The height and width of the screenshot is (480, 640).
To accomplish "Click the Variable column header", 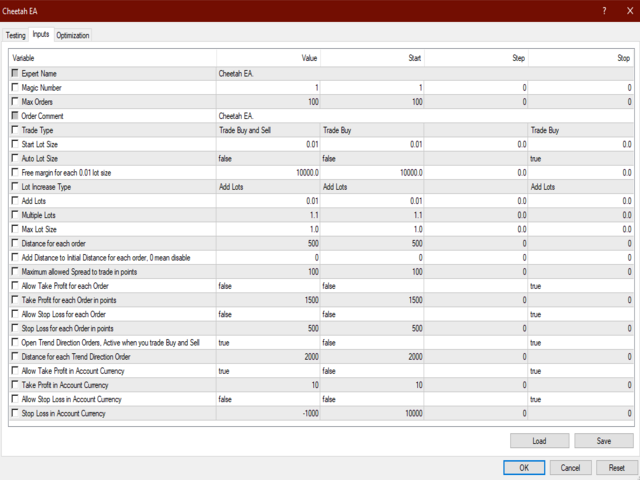I will click(x=113, y=58).
